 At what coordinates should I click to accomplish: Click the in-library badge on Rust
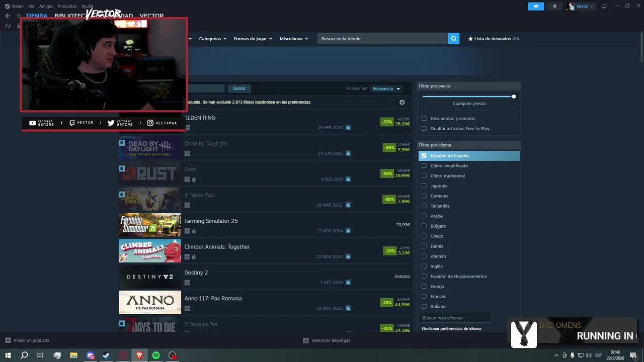click(121, 168)
